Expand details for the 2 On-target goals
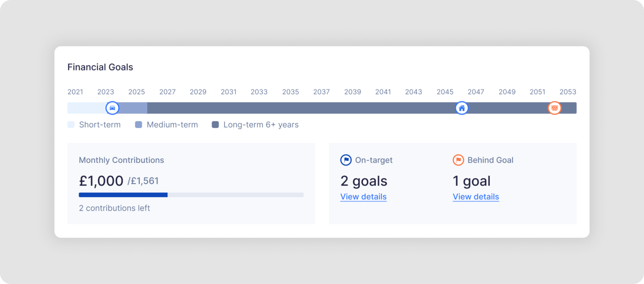644x284 pixels. point(363,197)
